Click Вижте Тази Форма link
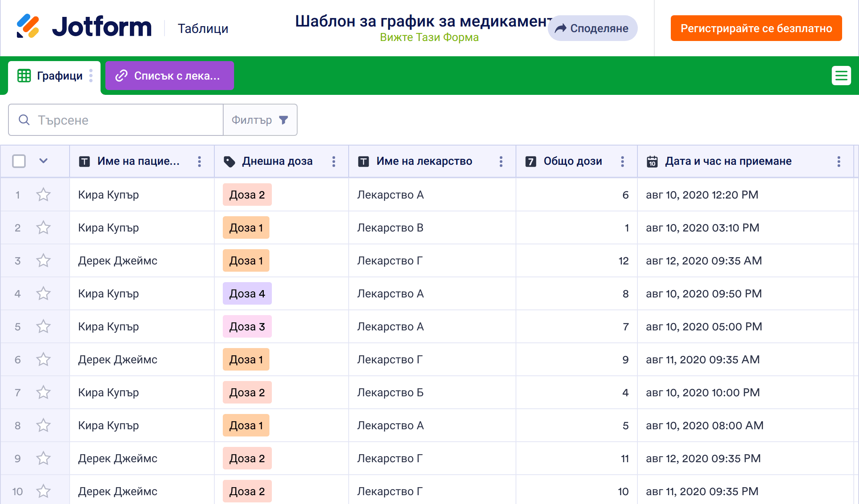 [x=429, y=37]
